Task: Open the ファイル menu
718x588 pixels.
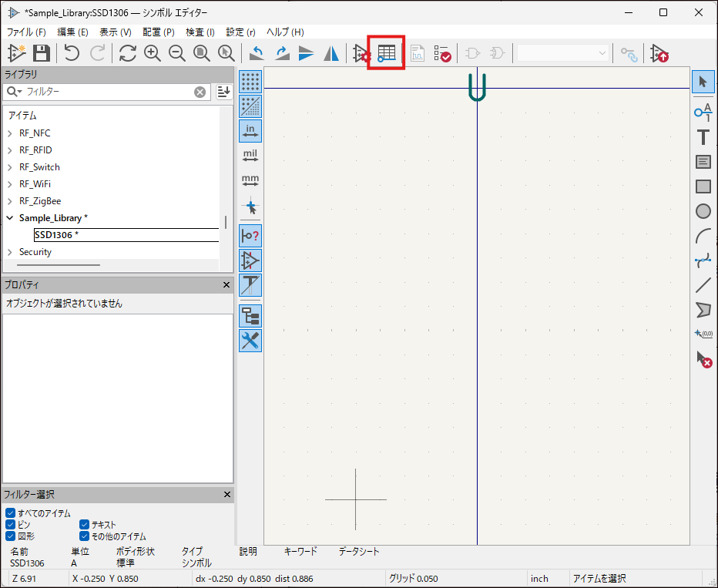Action: [x=26, y=32]
